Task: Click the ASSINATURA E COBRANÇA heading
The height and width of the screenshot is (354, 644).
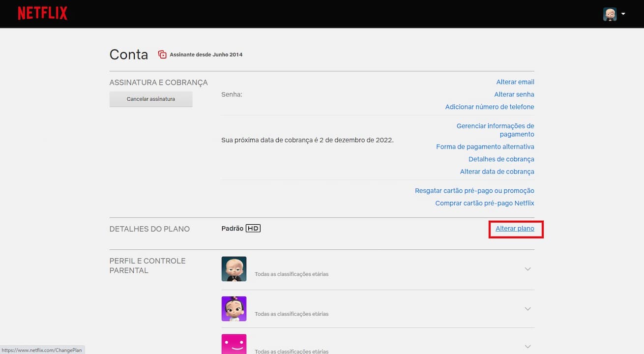Action: [x=158, y=82]
